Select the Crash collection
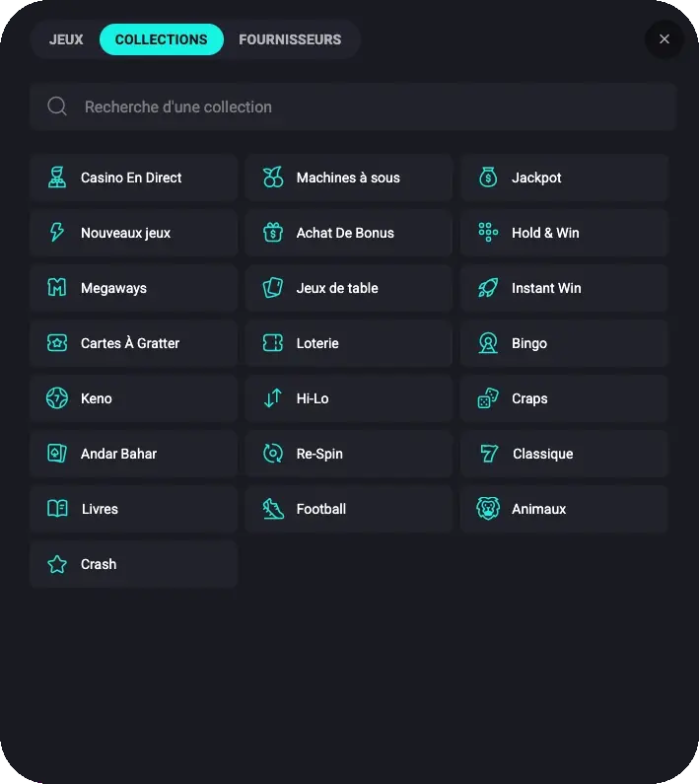699x784 pixels. click(x=133, y=564)
